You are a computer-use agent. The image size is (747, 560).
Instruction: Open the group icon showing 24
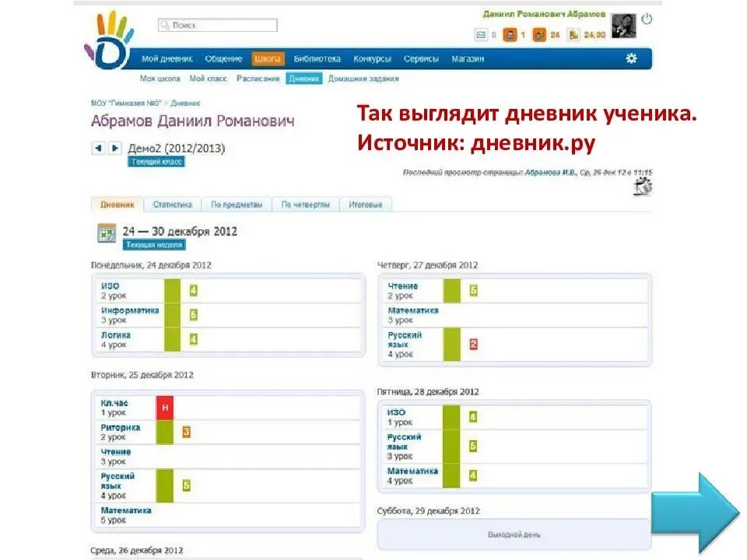tap(539, 35)
